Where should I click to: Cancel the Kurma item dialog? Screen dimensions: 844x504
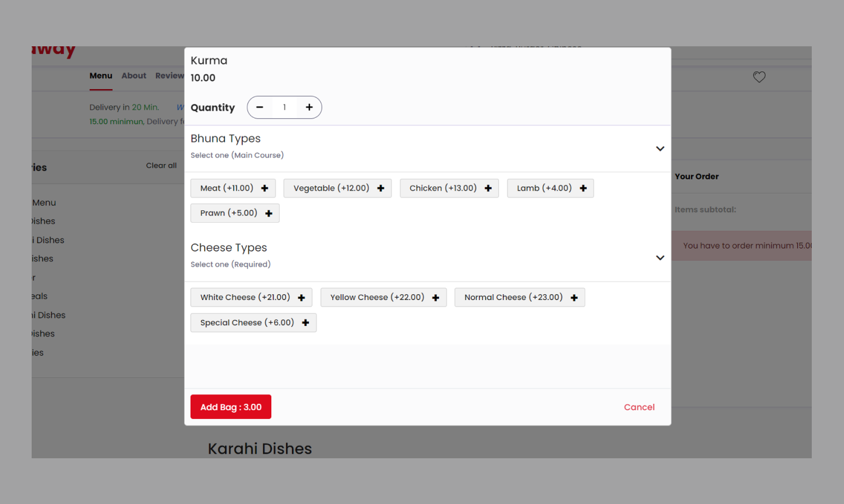click(x=639, y=407)
